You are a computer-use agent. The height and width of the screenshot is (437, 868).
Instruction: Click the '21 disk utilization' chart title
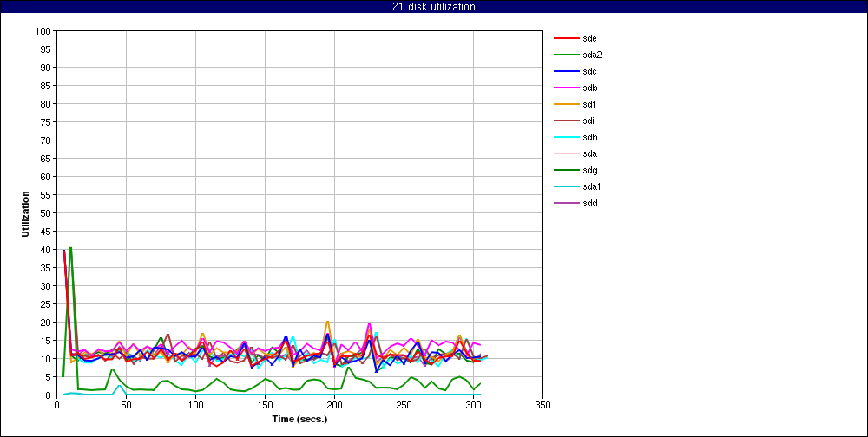(x=433, y=7)
